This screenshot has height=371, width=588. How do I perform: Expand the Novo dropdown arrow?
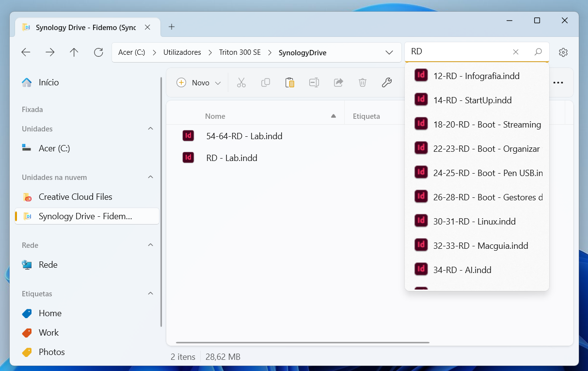coord(218,83)
